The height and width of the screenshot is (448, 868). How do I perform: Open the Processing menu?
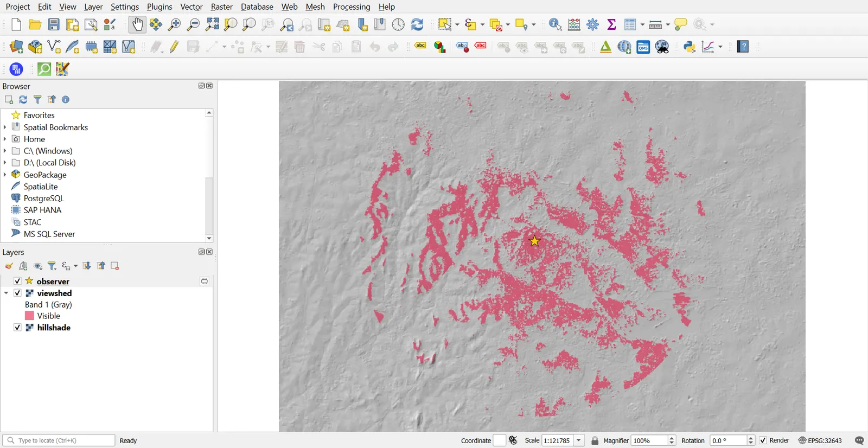[352, 7]
